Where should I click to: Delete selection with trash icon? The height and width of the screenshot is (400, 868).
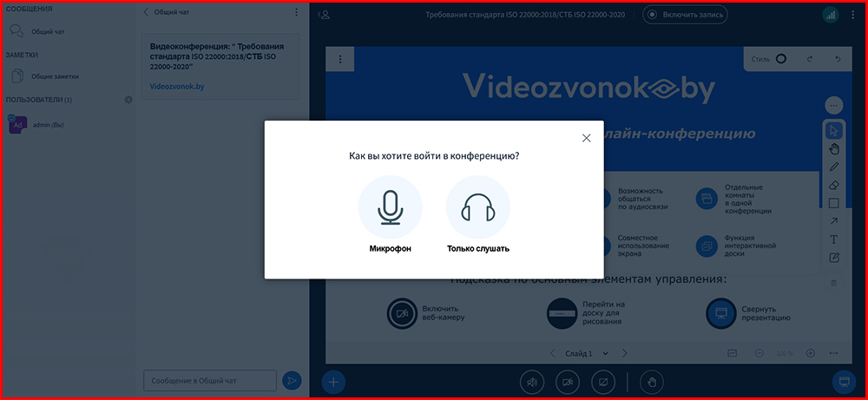coord(834,283)
